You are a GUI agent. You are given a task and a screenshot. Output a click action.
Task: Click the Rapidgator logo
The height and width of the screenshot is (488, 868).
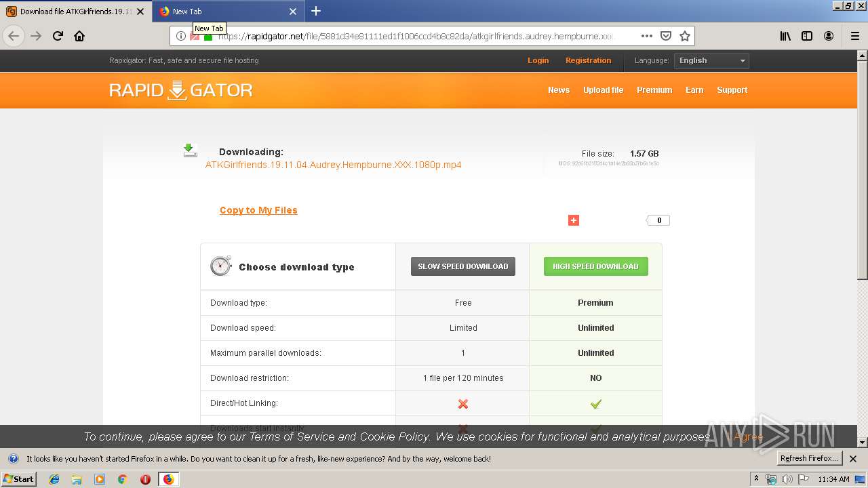point(181,90)
